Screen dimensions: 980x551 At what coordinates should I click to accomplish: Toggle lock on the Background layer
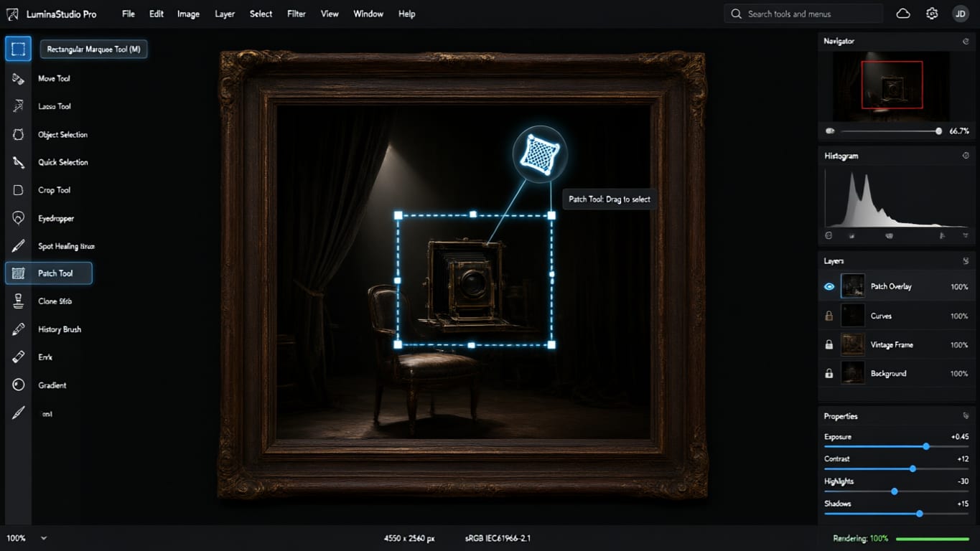coord(829,374)
